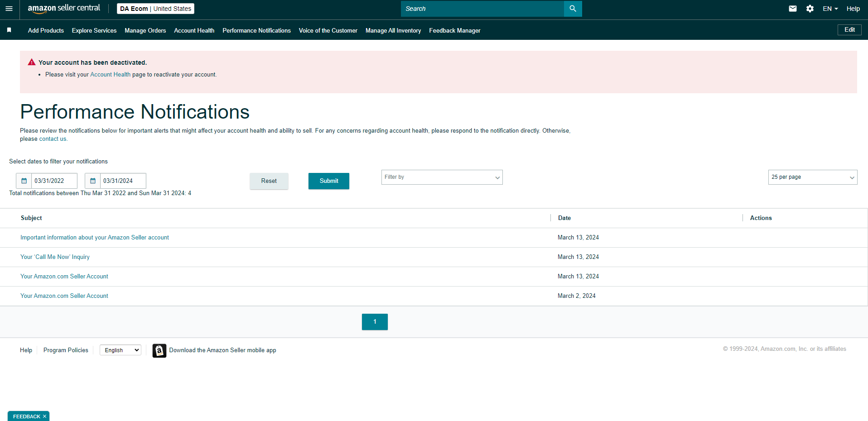
Task: Click the Feedback tab label
Action: (x=27, y=416)
